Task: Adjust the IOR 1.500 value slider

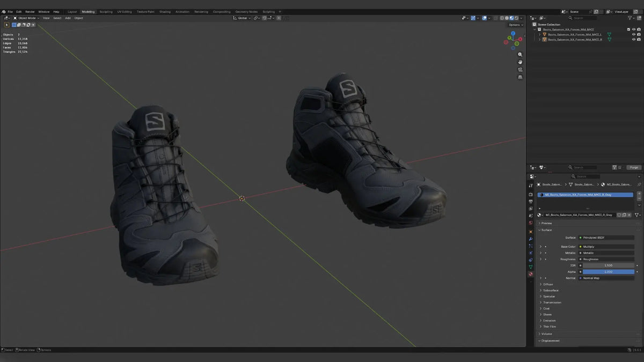Action: click(x=609, y=265)
